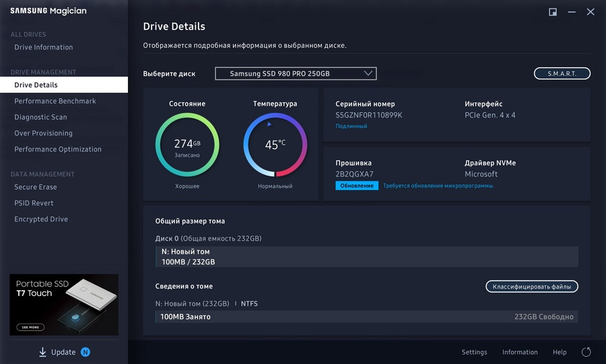Click the 274GB written health gauge

tap(187, 145)
